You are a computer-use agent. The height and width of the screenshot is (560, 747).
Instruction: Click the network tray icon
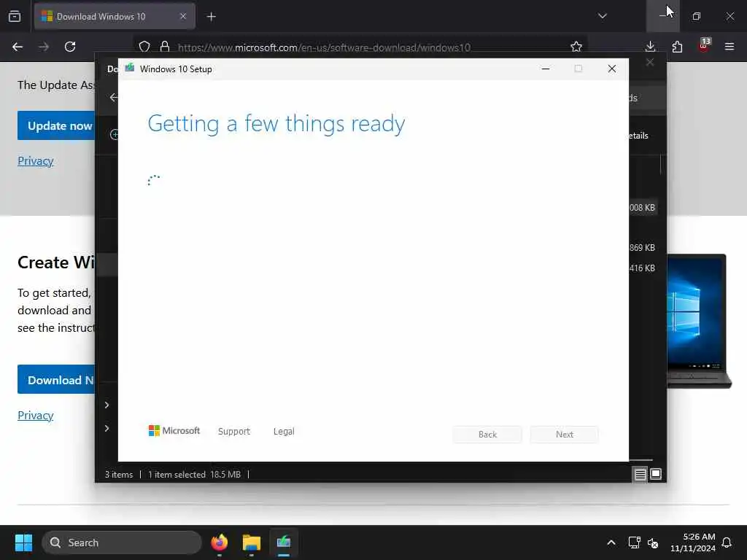click(x=634, y=542)
